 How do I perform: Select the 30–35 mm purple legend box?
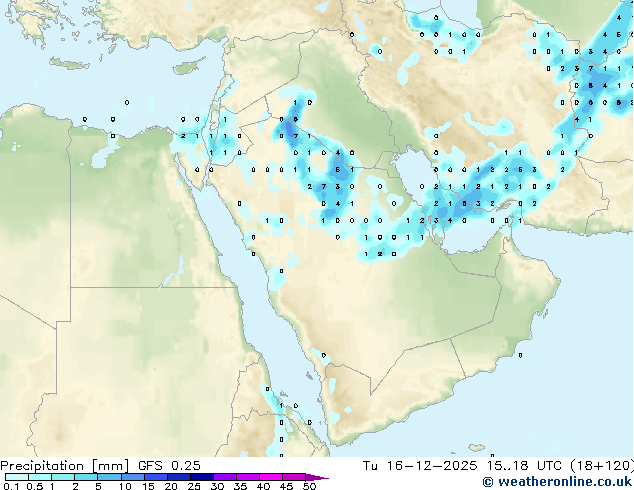point(225,477)
